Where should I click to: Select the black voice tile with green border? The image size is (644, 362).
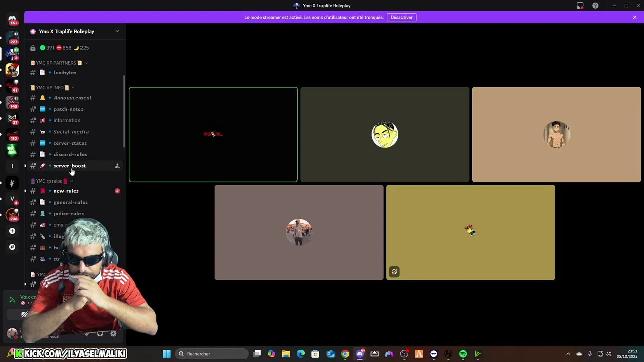(213, 134)
